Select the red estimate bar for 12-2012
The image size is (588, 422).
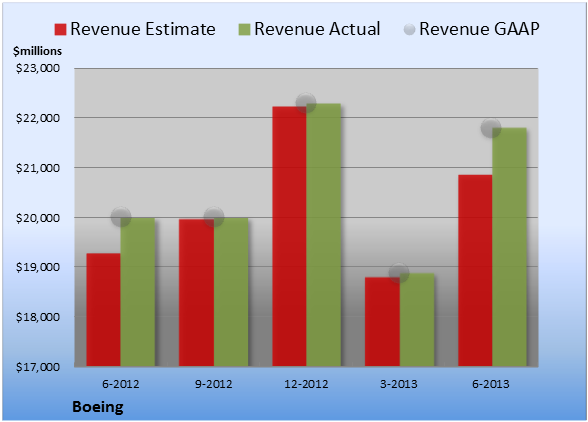(x=290, y=236)
